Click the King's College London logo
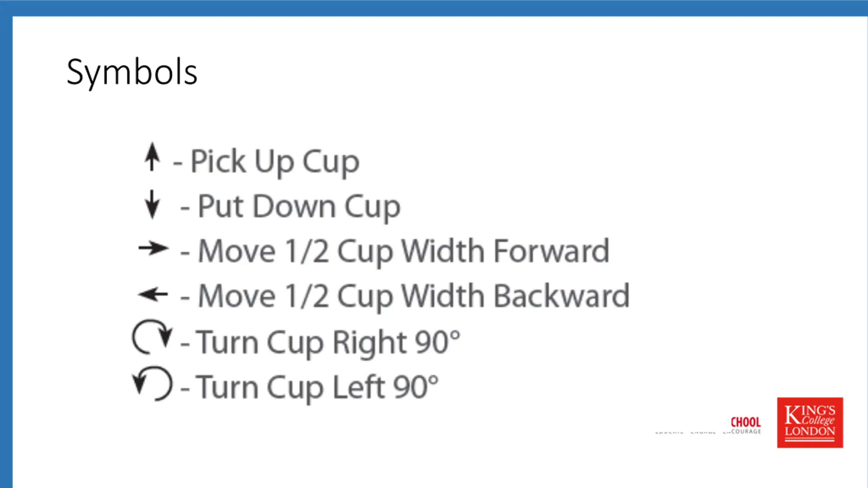The image size is (868, 488). [810, 423]
